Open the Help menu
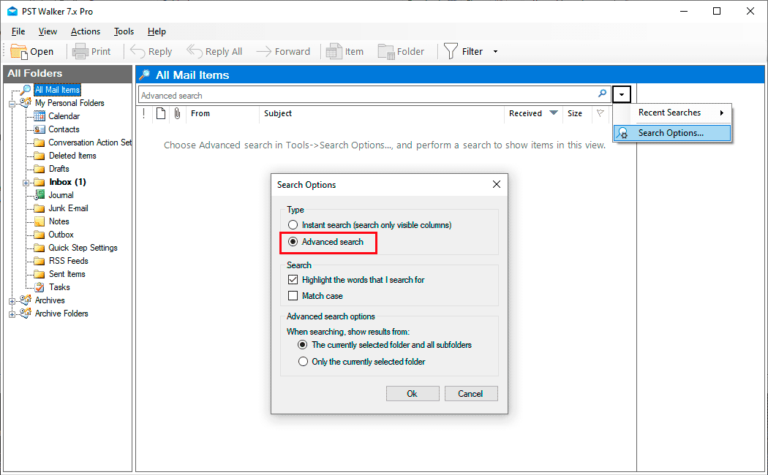 (157, 31)
